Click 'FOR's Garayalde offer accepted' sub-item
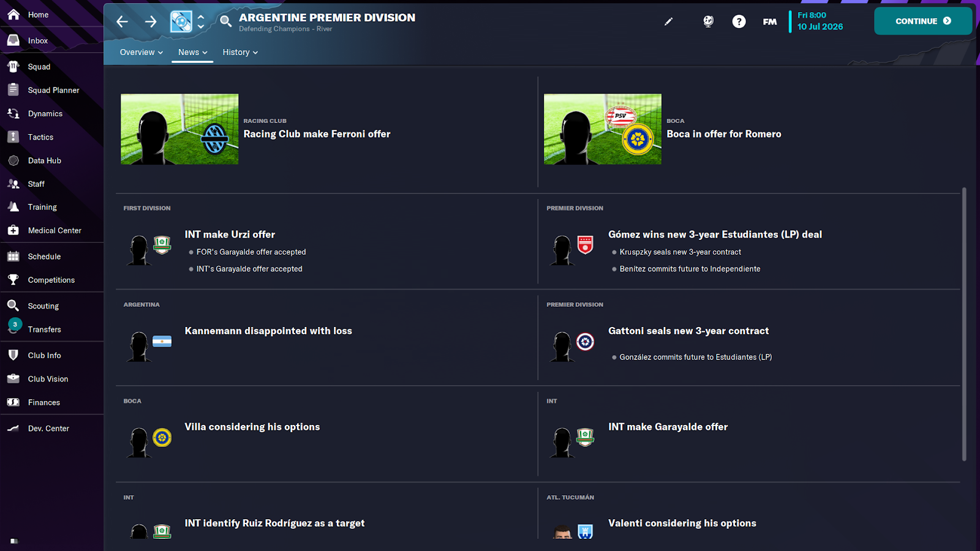The height and width of the screenshot is (551, 980). click(251, 252)
